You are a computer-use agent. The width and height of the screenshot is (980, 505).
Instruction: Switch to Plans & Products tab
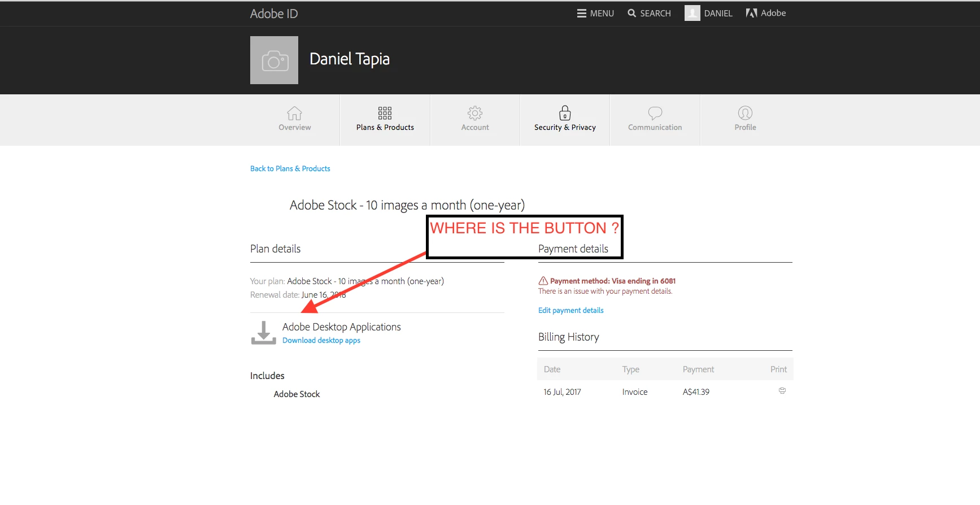click(x=385, y=120)
